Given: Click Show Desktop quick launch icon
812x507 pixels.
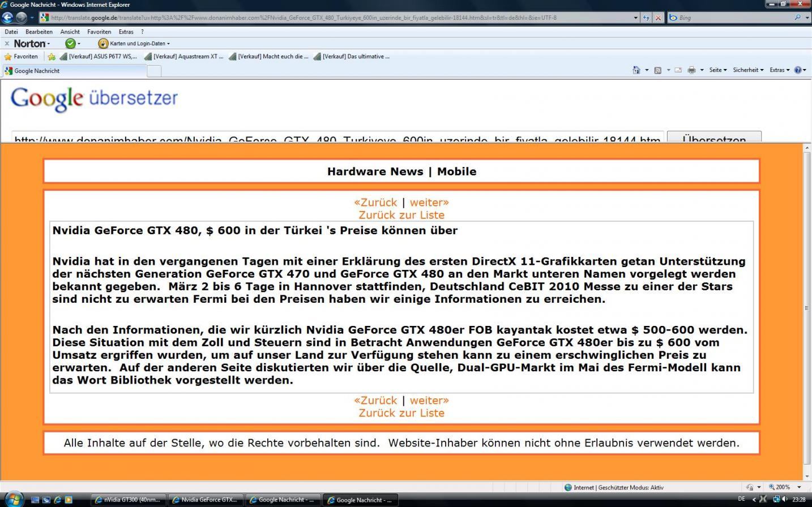Looking at the screenshot, I should coord(35,500).
